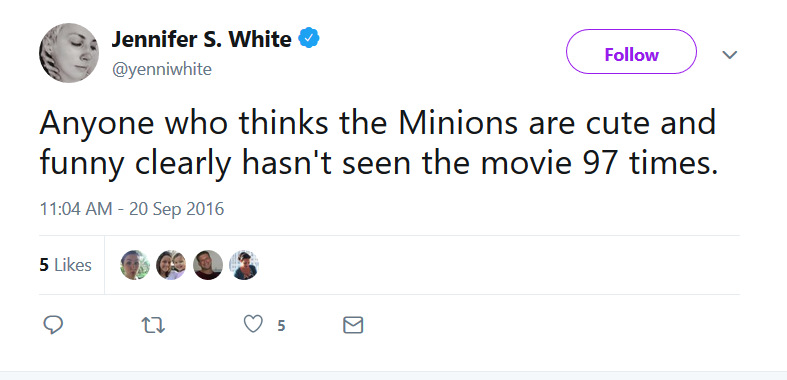
Task: Open the fourth liker's avatar
Action: 244,265
